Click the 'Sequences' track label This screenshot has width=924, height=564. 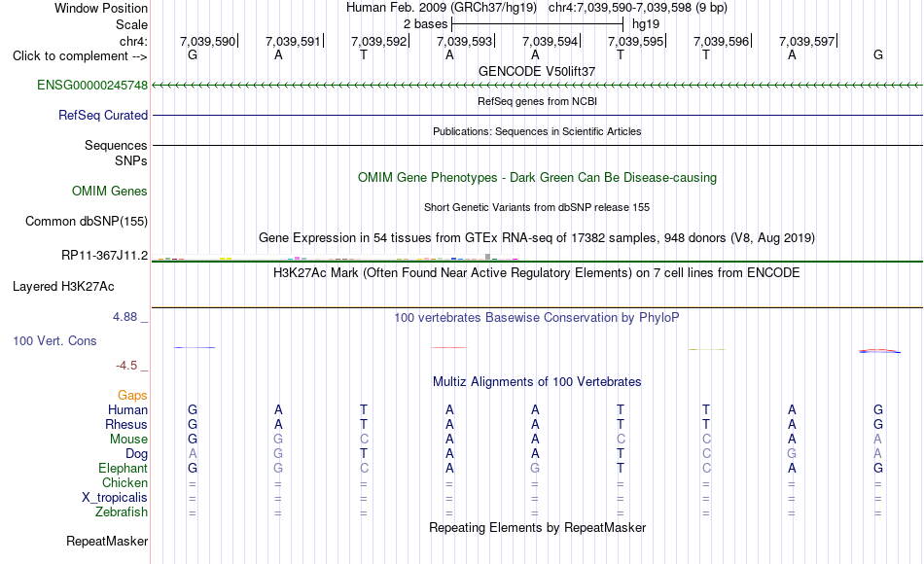(x=116, y=146)
